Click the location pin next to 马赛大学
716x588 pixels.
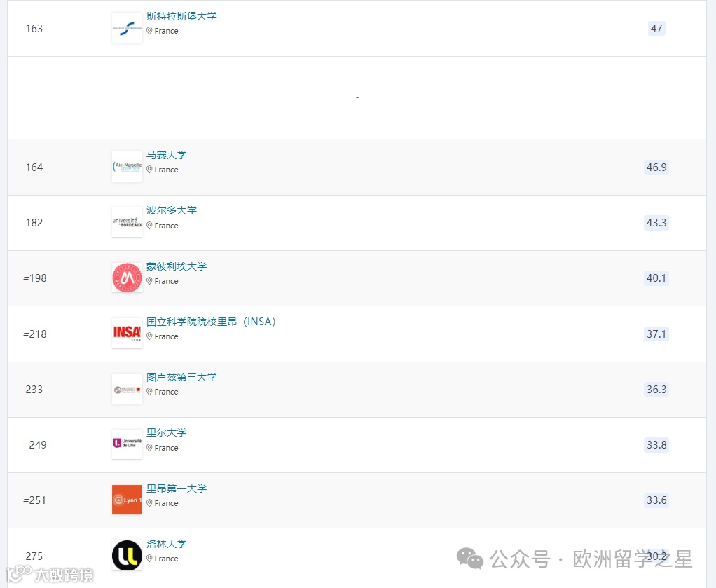click(x=150, y=170)
